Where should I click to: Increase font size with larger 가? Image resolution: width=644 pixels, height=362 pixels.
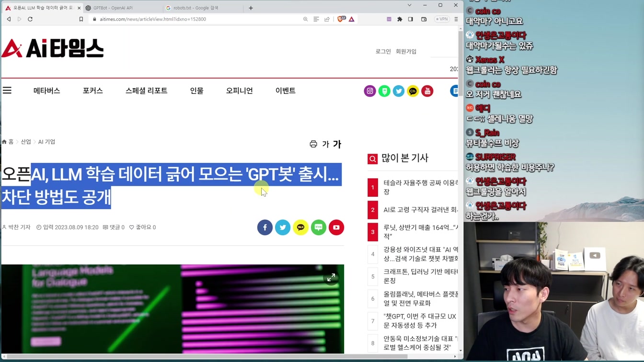tap(337, 144)
